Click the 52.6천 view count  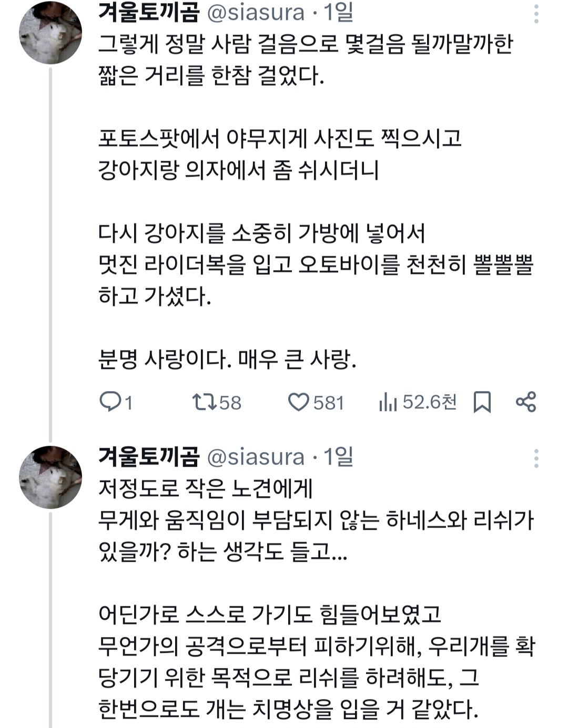[x=429, y=402]
